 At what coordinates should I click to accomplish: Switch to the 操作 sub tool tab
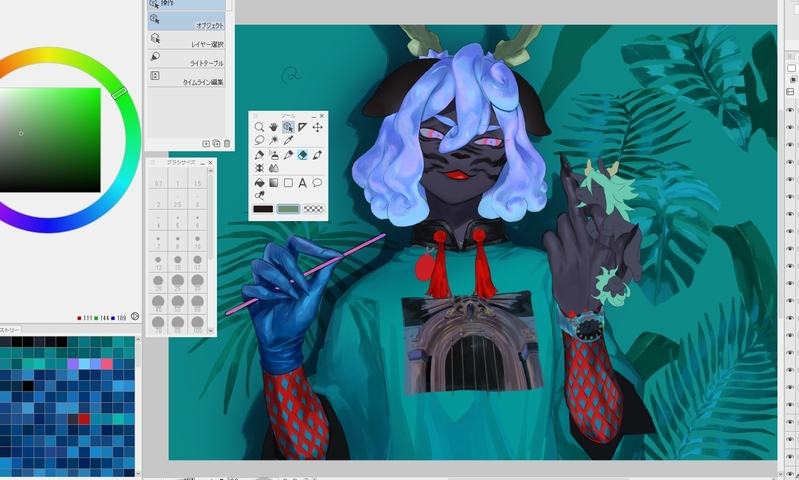pos(187,5)
